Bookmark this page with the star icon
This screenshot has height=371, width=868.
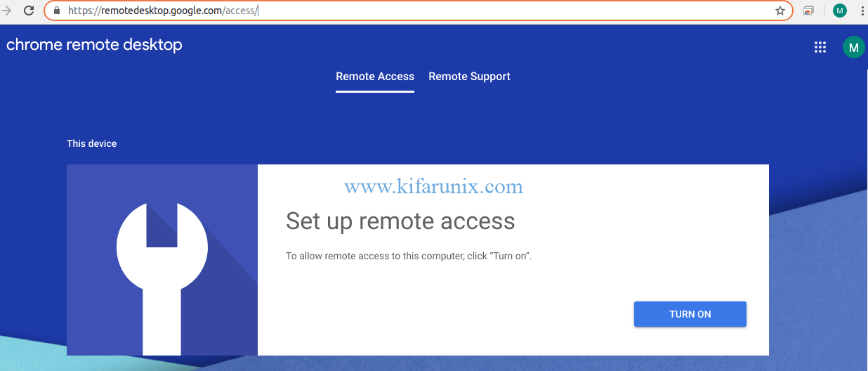pos(780,11)
